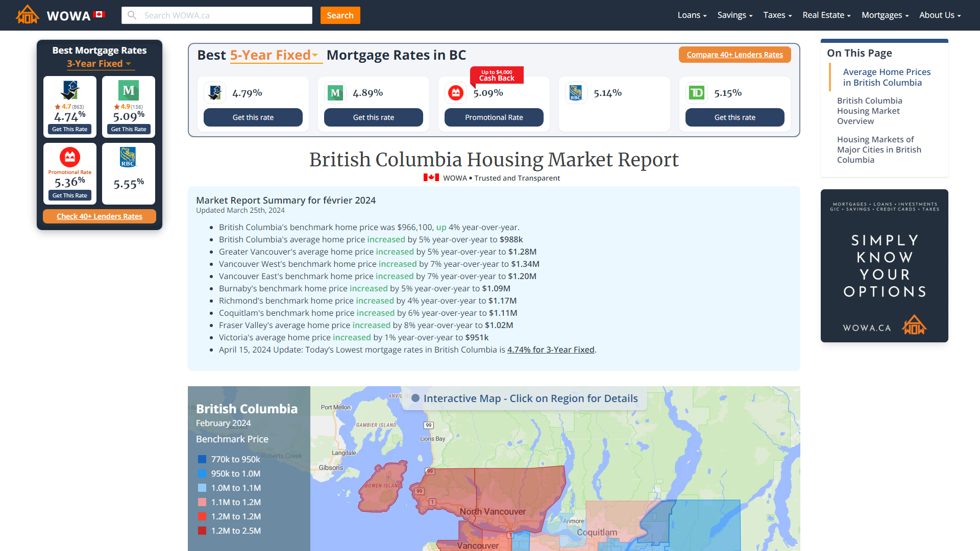Click the RBC logo at 5.14%
Image resolution: width=980 pixels, height=551 pixels.
point(576,93)
